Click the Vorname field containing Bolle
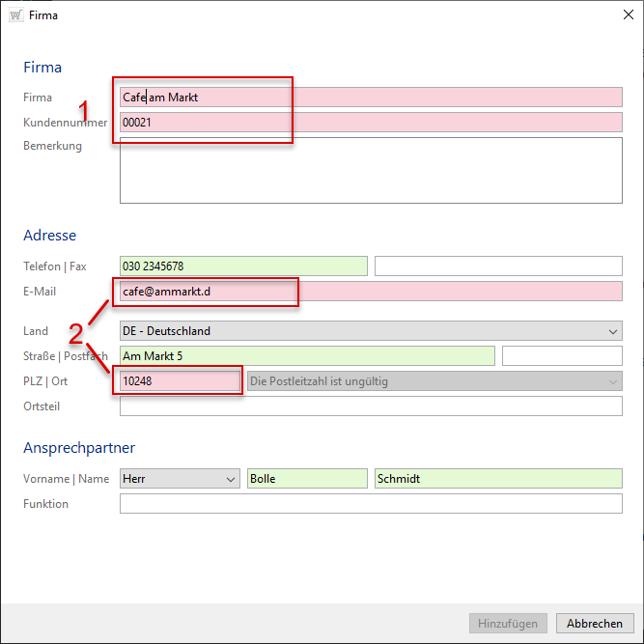Image resolution: width=644 pixels, height=644 pixels. pyautogui.click(x=307, y=479)
